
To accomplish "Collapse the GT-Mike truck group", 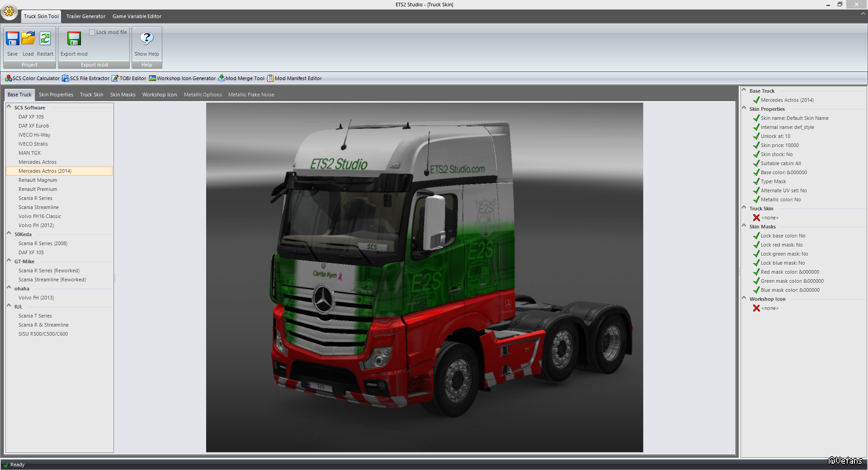I will coord(9,261).
